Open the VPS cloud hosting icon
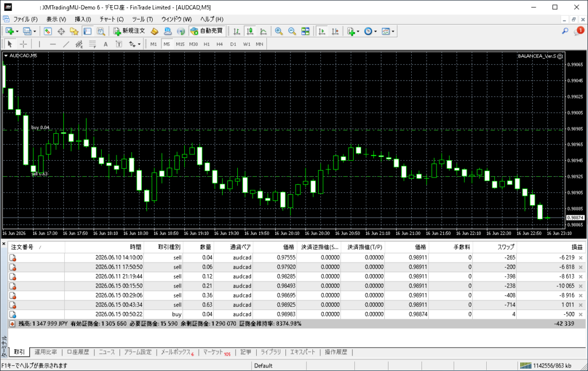588x371 pixels. point(168,31)
